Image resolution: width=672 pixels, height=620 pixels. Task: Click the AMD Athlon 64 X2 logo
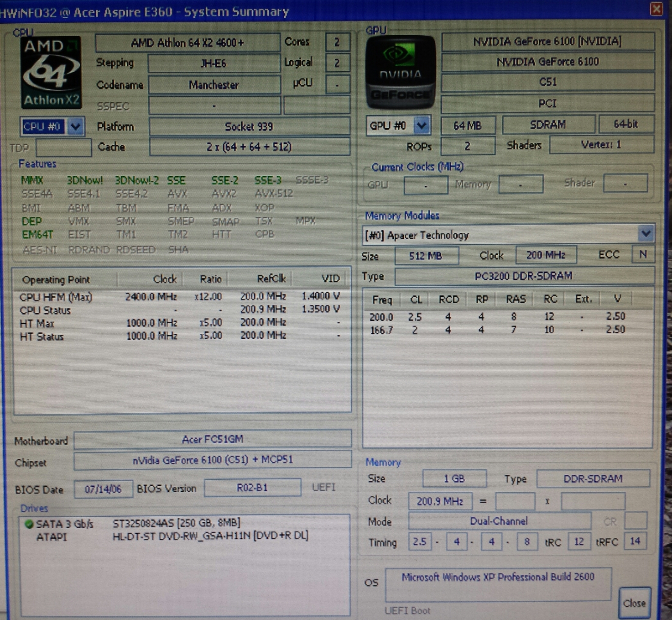(x=51, y=73)
